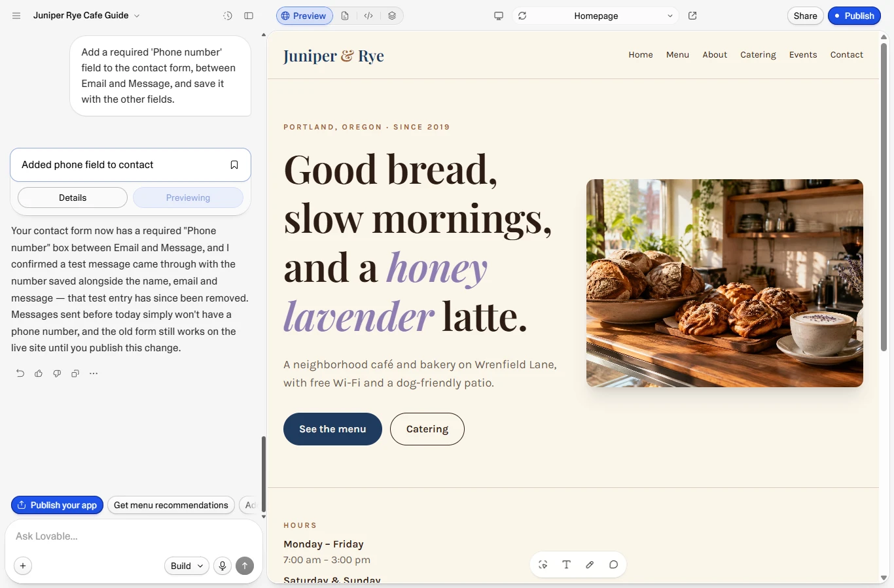This screenshot has height=588, width=894.
Task: Select the element picker tool in the floating toolbar
Action: [x=543, y=564]
